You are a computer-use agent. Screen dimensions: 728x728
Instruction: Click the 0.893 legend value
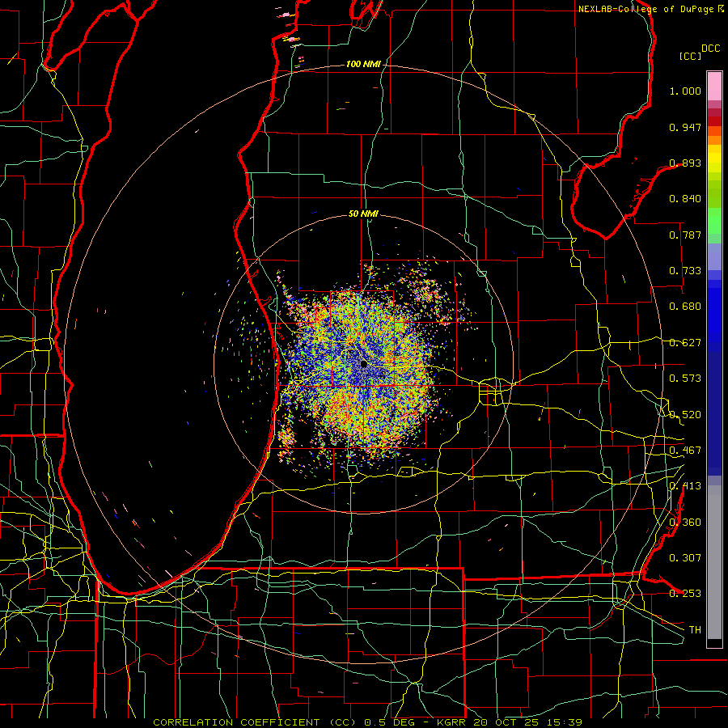pyautogui.click(x=685, y=163)
